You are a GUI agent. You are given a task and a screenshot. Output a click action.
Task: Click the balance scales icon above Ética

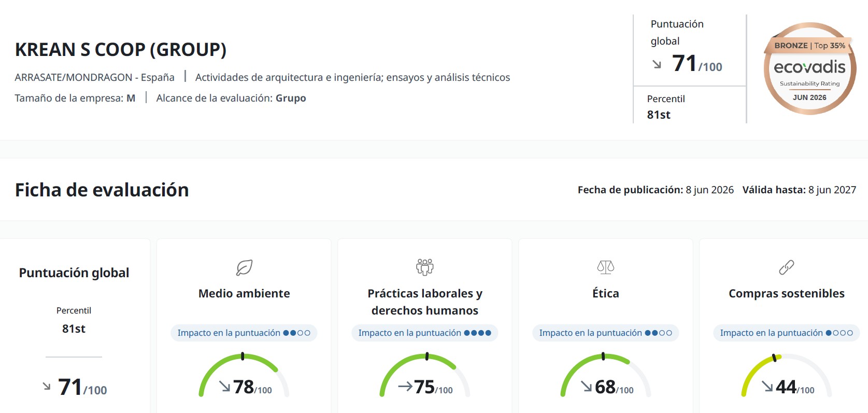pos(606,267)
